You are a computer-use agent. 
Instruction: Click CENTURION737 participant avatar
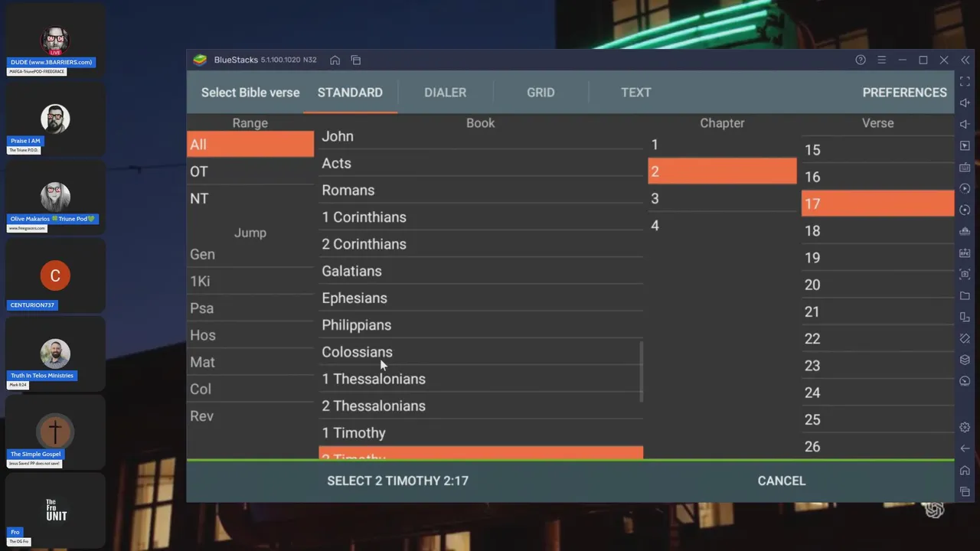pyautogui.click(x=55, y=275)
